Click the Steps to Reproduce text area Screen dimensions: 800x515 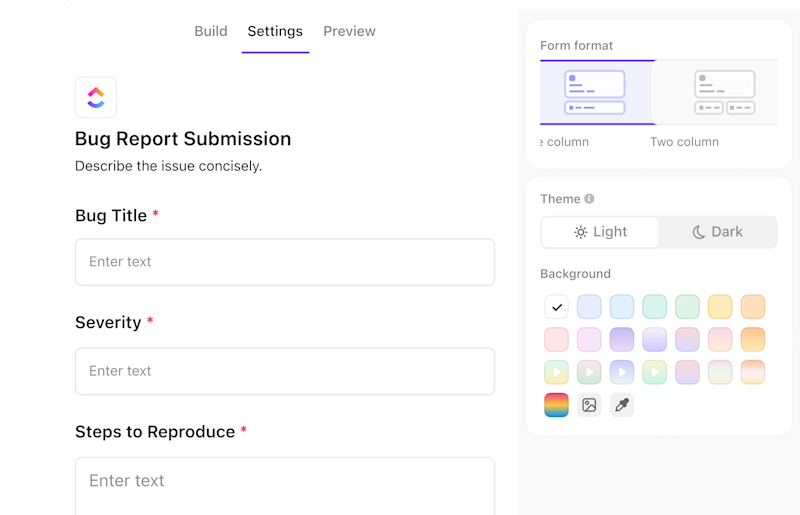285,485
